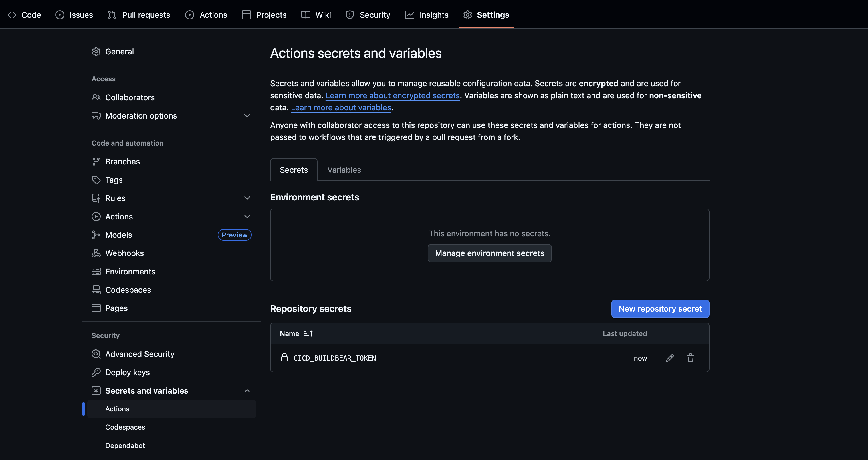Click New repository secret
Screen dimensions: 868x460
tap(660, 308)
